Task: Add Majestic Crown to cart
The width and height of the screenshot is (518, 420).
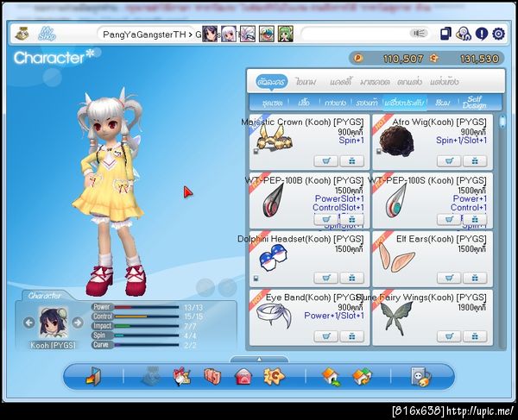Action: [325, 161]
